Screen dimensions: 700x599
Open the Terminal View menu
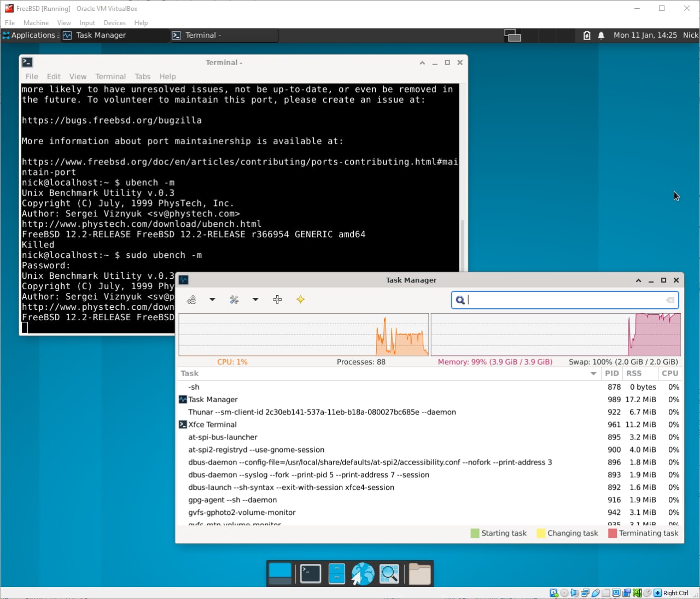coord(78,77)
